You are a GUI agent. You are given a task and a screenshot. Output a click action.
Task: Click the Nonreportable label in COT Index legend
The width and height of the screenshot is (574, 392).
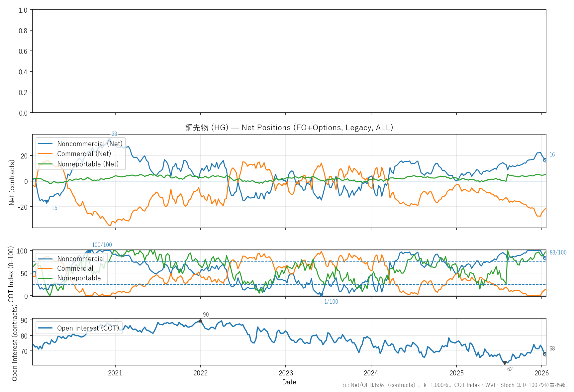[x=79, y=278]
